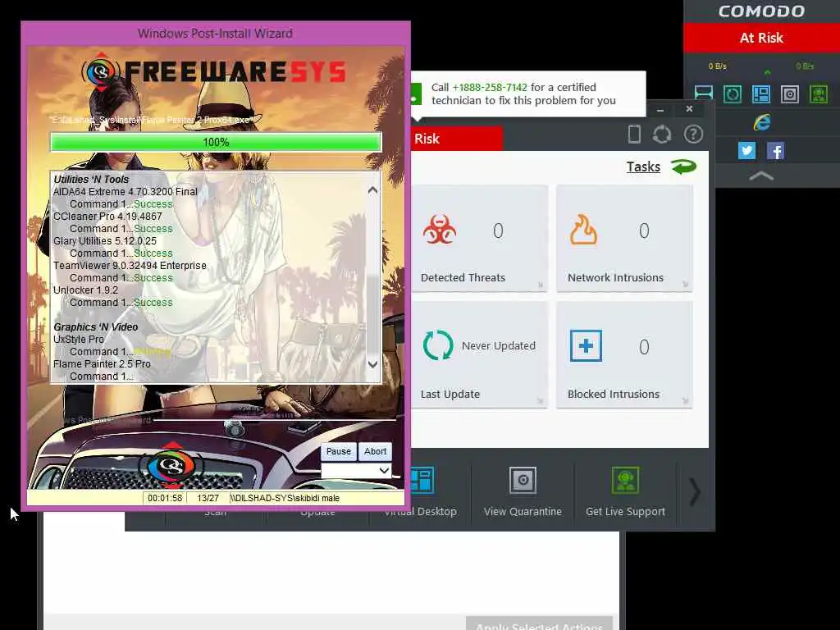Select AIDA64 Extreme 4.70.3200 Final entry
The image size is (840, 630).
[126, 192]
